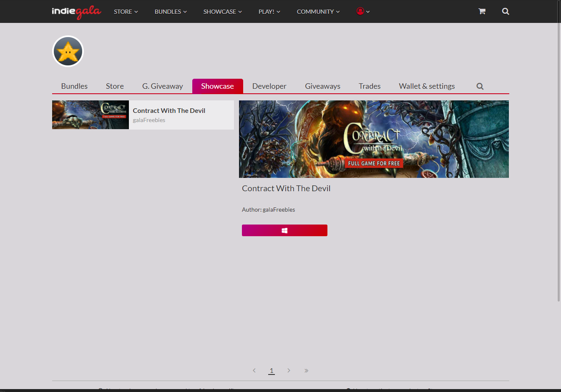Expand the PLAY! dropdown menu

pyautogui.click(x=269, y=12)
